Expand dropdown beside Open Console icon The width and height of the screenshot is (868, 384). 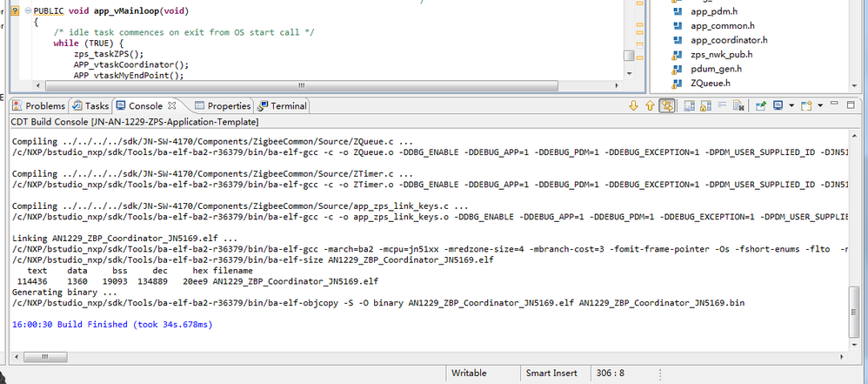click(x=820, y=105)
